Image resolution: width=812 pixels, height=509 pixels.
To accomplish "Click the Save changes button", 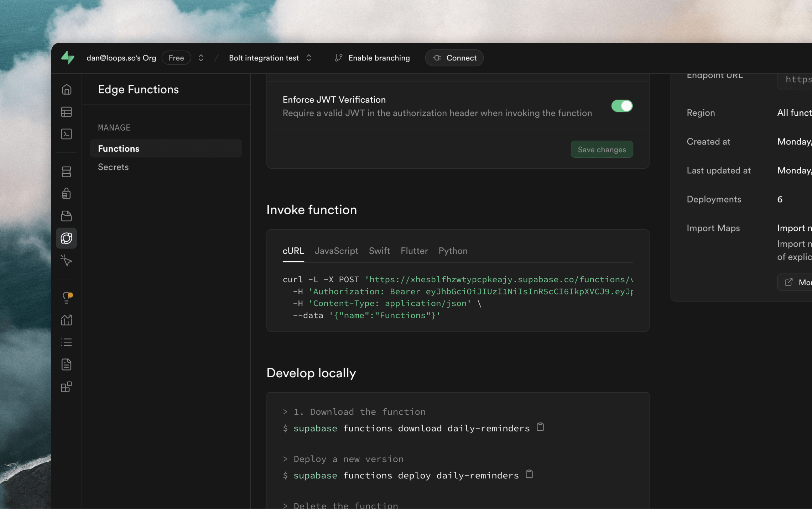I will point(602,149).
